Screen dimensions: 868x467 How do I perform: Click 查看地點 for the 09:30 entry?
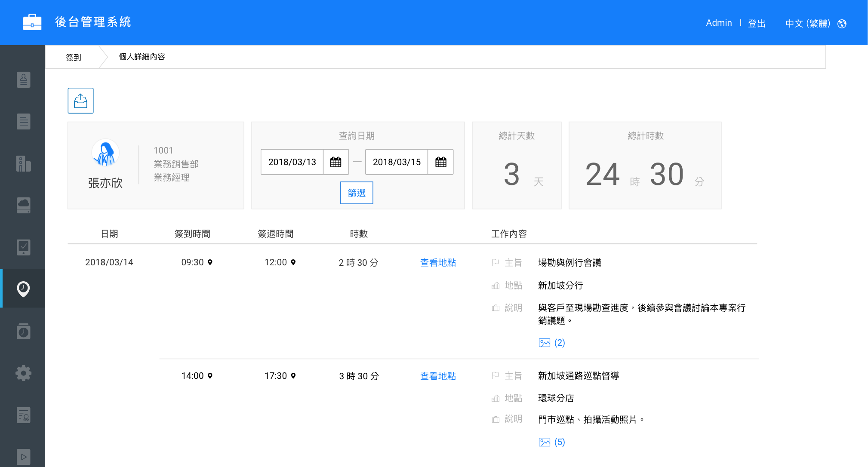(438, 263)
